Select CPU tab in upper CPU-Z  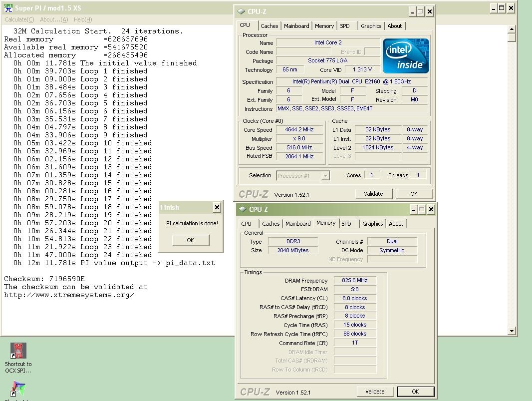[245, 25]
